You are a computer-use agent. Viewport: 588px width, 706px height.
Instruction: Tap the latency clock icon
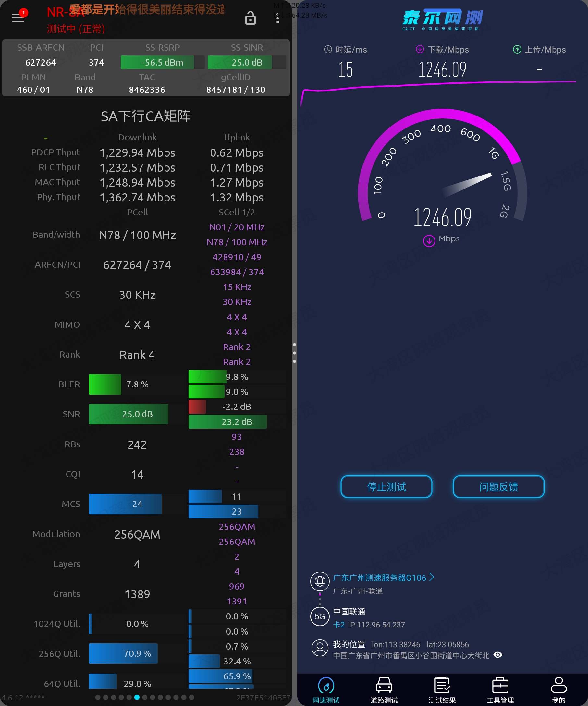pos(328,50)
